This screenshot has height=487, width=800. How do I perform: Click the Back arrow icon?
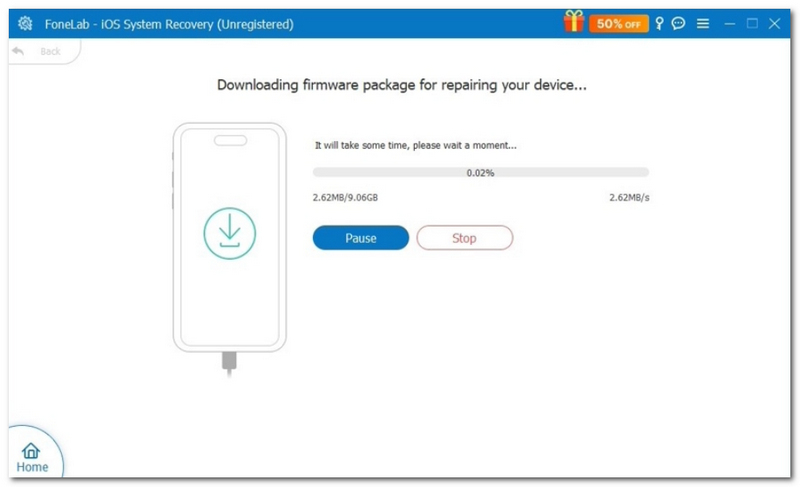point(18,51)
